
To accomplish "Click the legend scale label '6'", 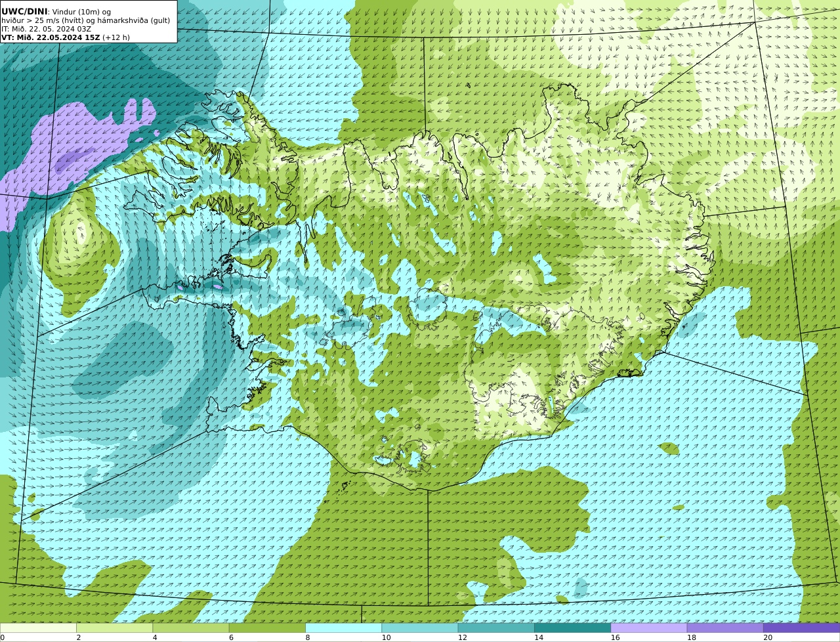I will [x=231, y=637].
